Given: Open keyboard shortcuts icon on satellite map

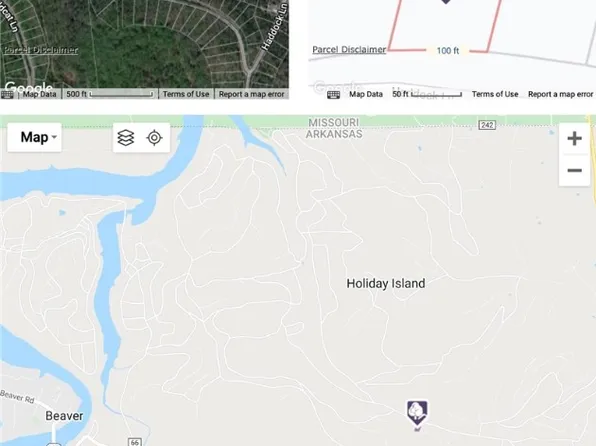Looking at the screenshot, I should pyautogui.click(x=7, y=94).
